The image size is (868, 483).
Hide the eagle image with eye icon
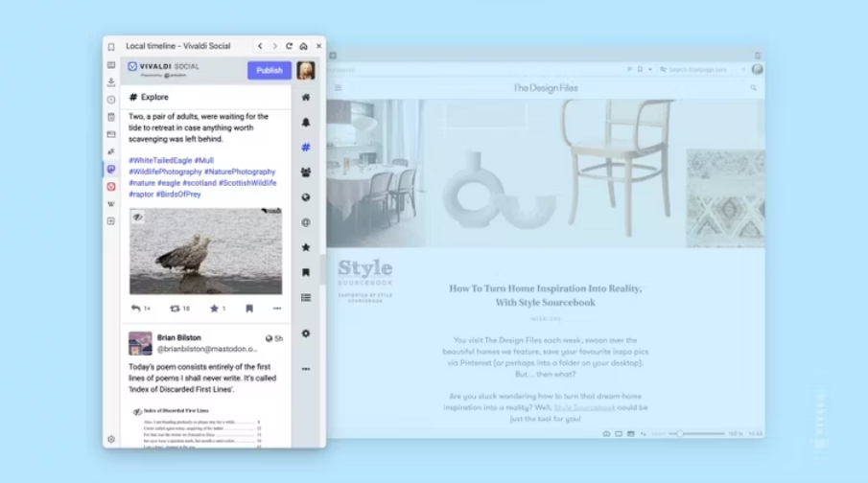coord(138,218)
